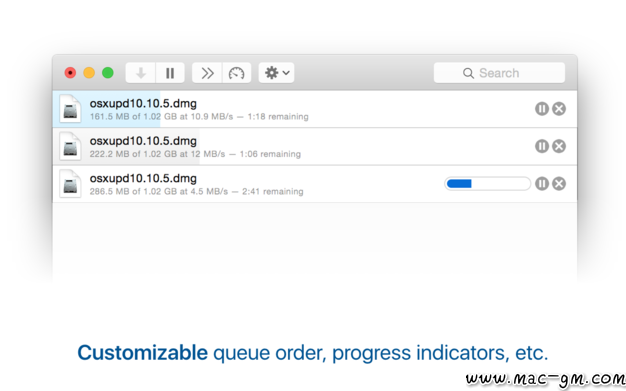This screenshot has width=626, height=391.
Task: Click the magnifying glass in search box
Action: coord(468,73)
